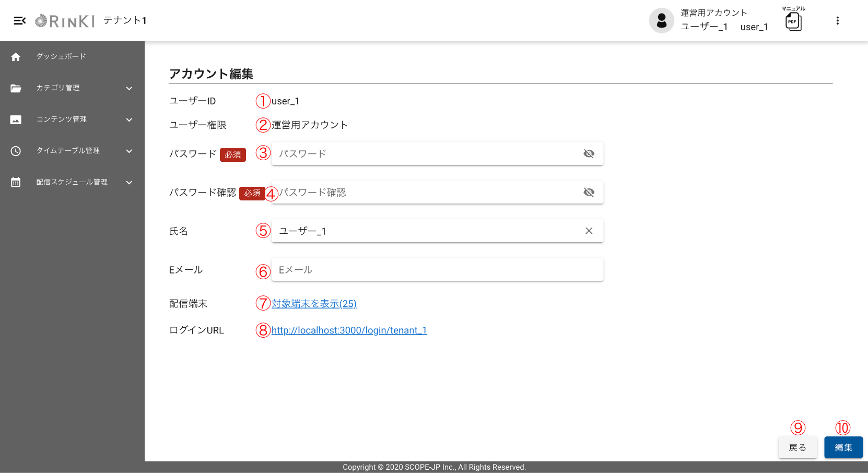Collapse the sidebar with the hamburger menu icon

click(x=19, y=21)
